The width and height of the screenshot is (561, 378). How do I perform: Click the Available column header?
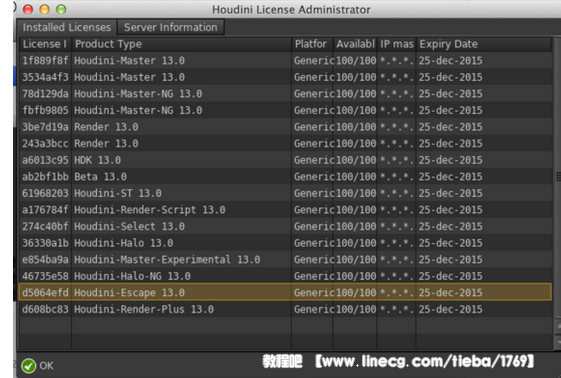355,44
